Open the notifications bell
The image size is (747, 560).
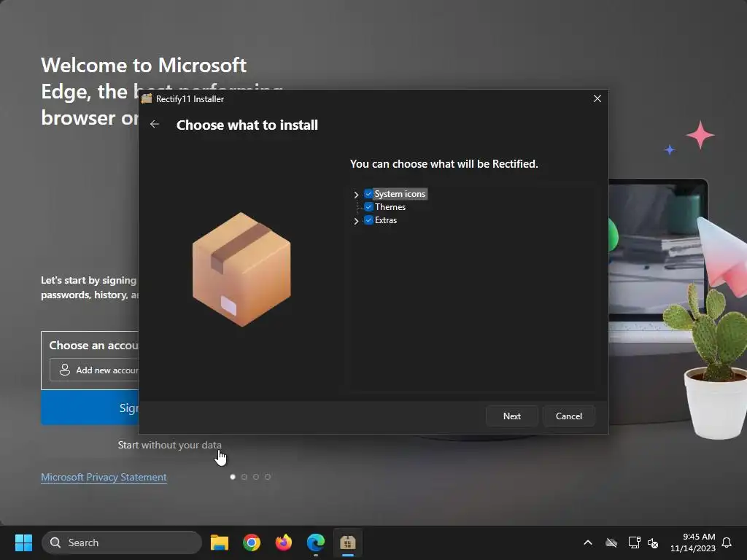[727, 542]
